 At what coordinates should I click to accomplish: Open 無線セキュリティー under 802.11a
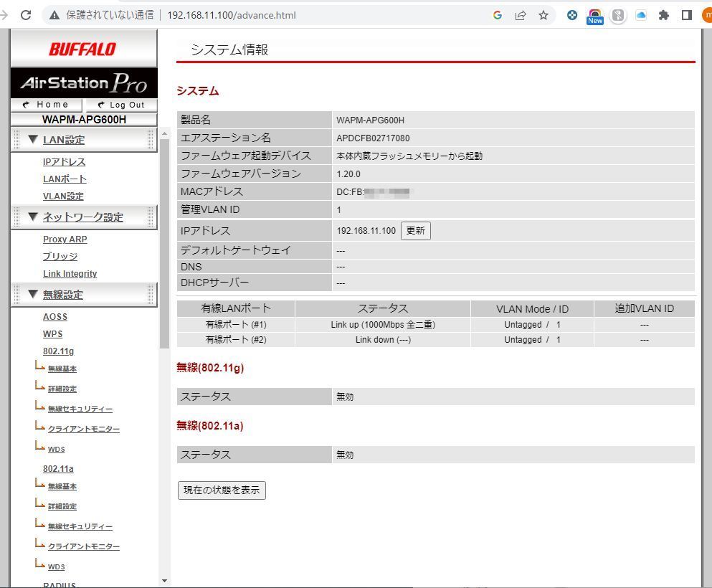80,526
